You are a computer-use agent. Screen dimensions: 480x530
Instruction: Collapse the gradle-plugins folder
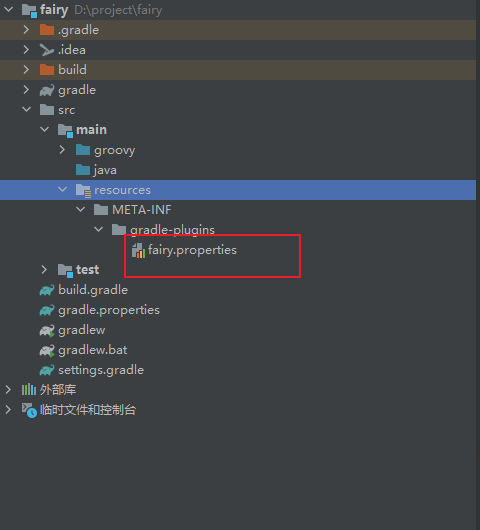(x=98, y=230)
